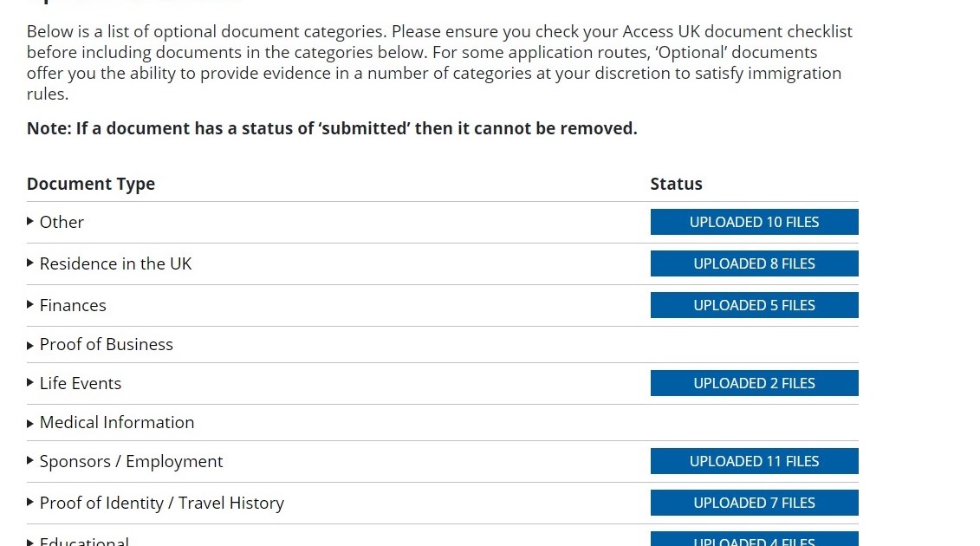Open the 11 Sponsors / Employment uploads

754,461
